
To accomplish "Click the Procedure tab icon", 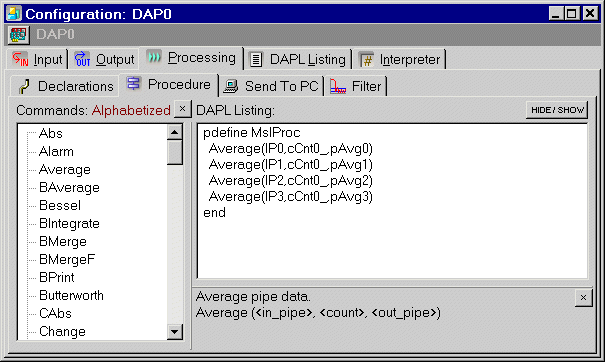I will 134,84.
